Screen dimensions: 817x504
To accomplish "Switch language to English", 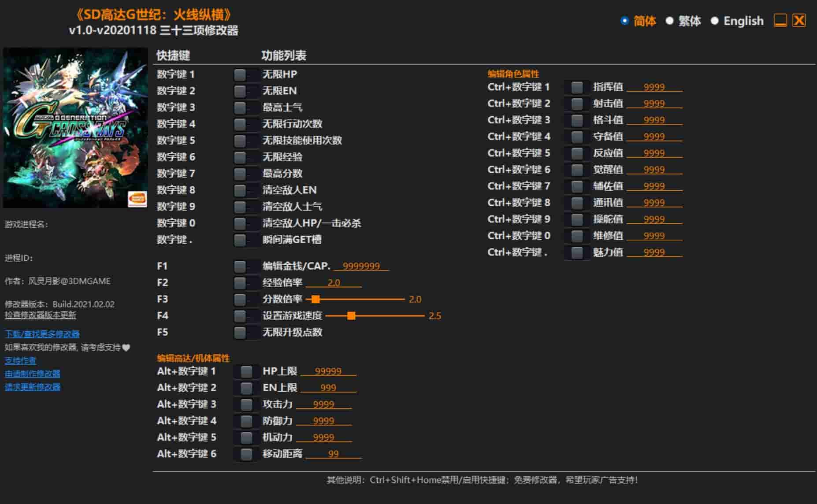I will 716,20.
